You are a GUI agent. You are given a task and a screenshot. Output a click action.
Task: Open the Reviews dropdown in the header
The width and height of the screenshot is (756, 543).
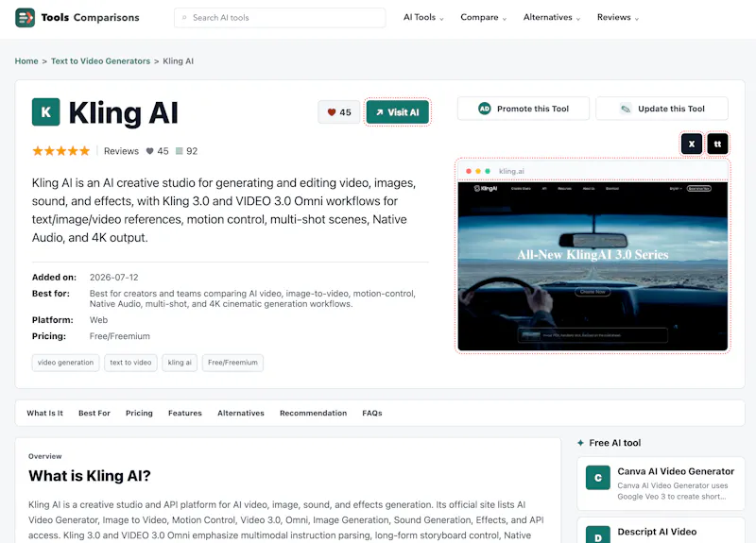618,17
